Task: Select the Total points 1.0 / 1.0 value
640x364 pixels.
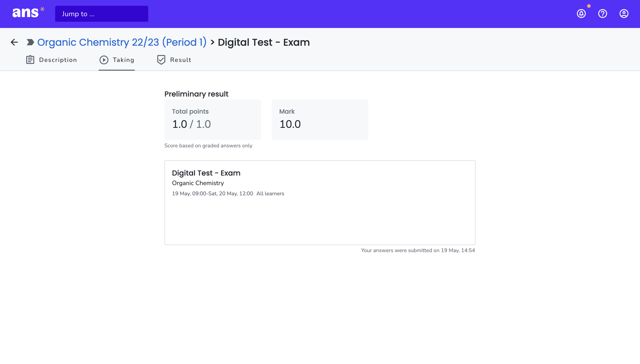Action: coord(192,124)
